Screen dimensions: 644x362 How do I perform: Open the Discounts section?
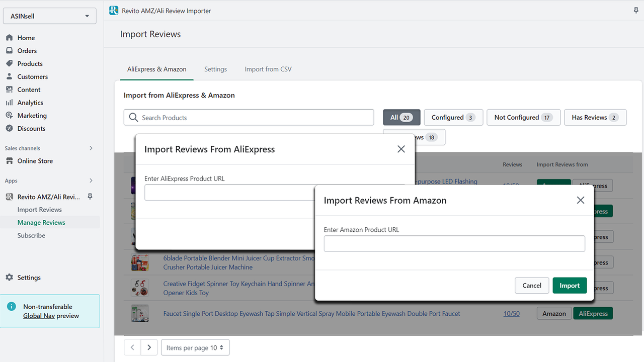click(31, 128)
